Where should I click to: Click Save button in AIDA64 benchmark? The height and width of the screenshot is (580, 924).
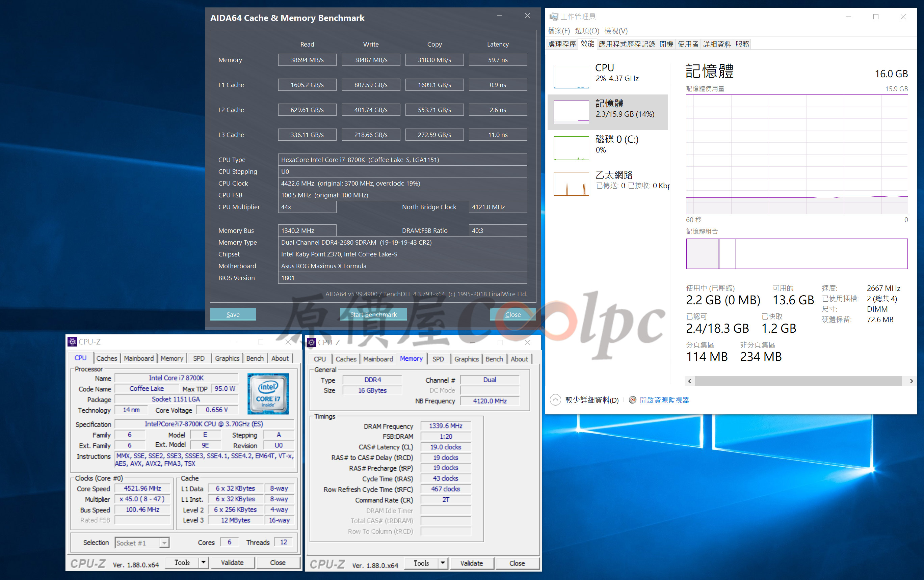(x=233, y=314)
